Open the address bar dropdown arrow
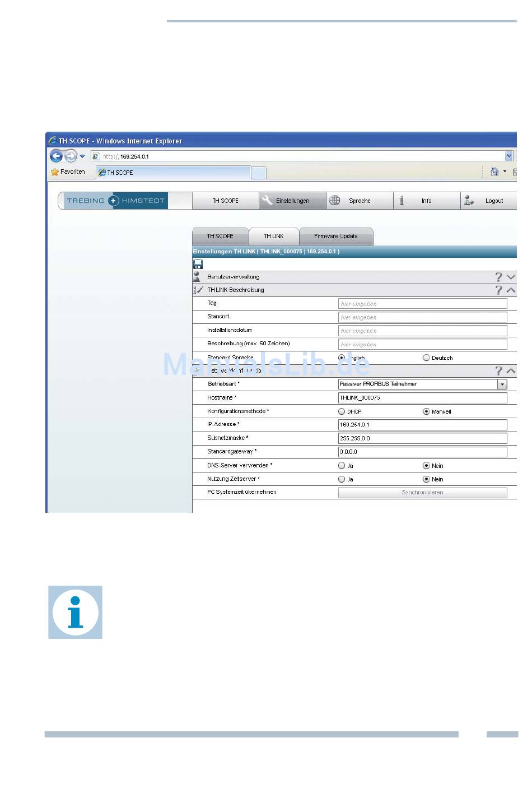The width and height of the screenshot is (532, 788). (509, 156)
